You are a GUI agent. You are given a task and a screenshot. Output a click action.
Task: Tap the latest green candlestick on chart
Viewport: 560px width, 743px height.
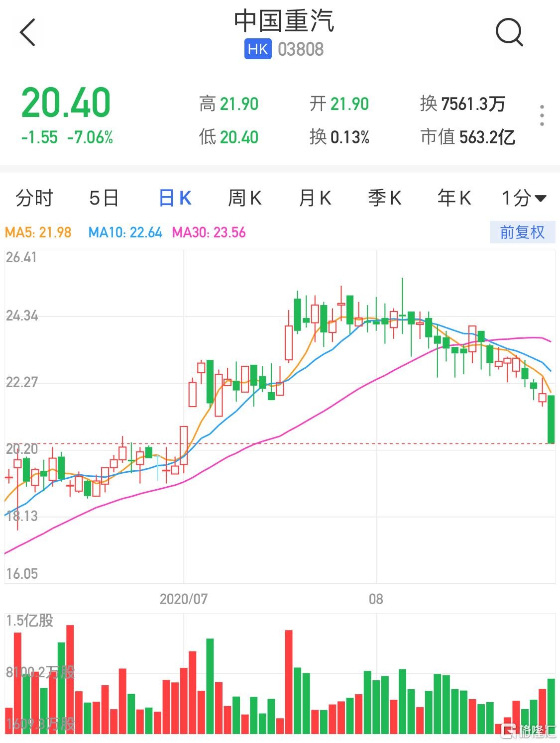point(551,419)
